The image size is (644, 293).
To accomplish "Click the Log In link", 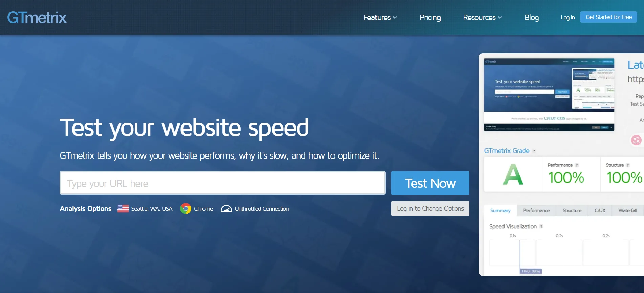I will [568, 17].
